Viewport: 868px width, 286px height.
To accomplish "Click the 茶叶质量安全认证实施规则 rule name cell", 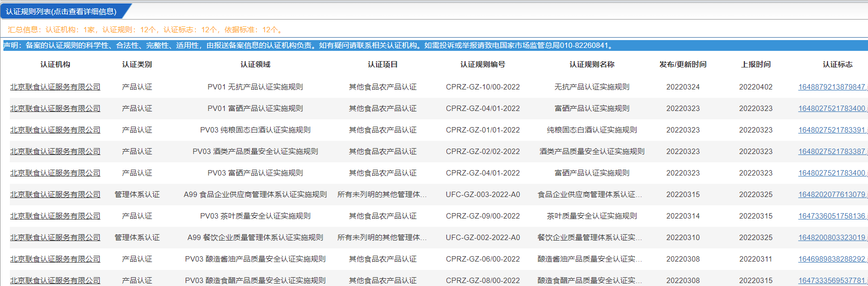I will click(592, 216).
